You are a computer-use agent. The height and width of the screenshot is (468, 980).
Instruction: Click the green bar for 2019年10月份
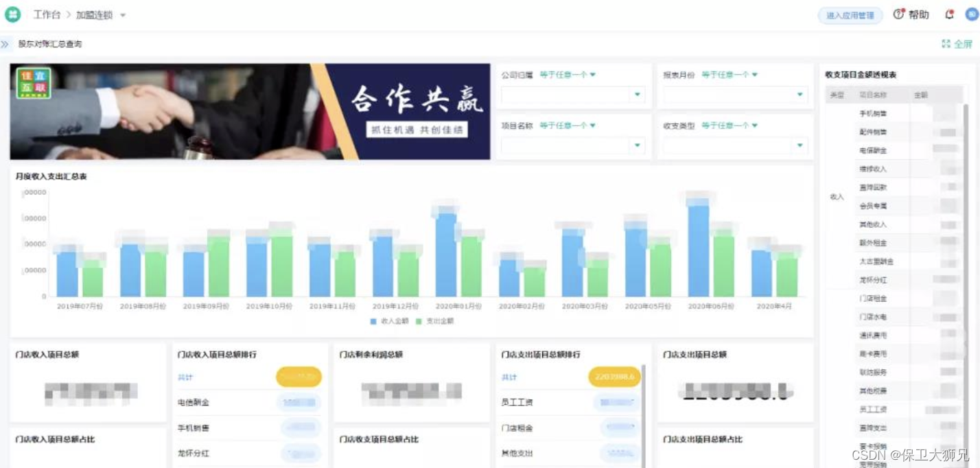(281, 266)
